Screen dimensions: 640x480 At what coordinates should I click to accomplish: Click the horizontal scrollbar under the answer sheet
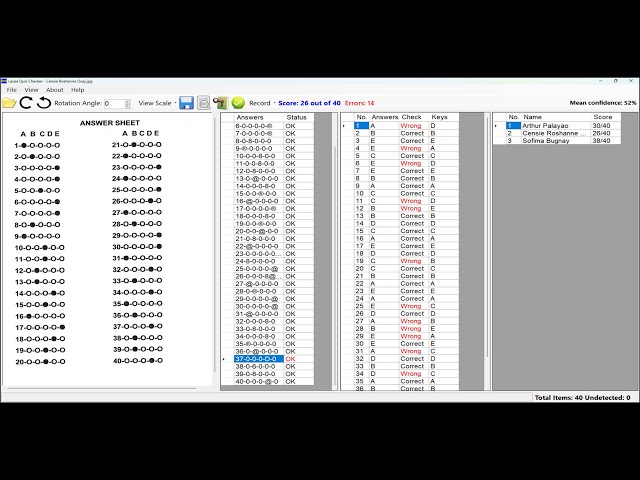[101, 388]
